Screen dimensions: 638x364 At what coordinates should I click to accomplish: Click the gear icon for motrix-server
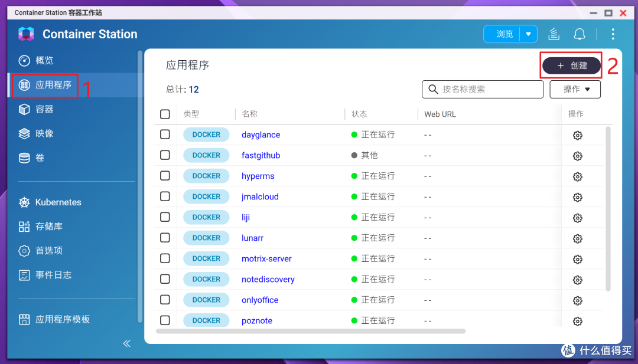577,260
